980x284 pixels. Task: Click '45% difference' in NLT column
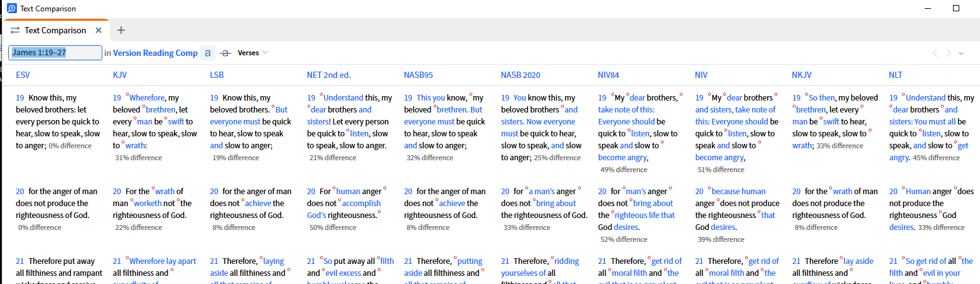936,158
